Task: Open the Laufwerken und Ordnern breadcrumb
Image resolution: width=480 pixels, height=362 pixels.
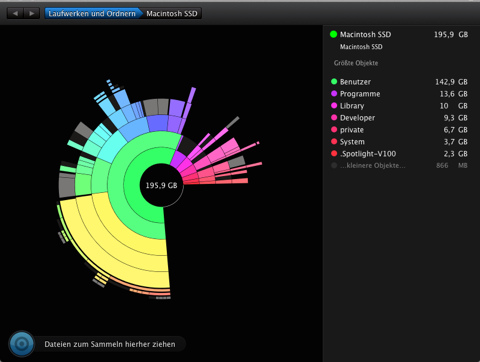Action: click(92, 13)
